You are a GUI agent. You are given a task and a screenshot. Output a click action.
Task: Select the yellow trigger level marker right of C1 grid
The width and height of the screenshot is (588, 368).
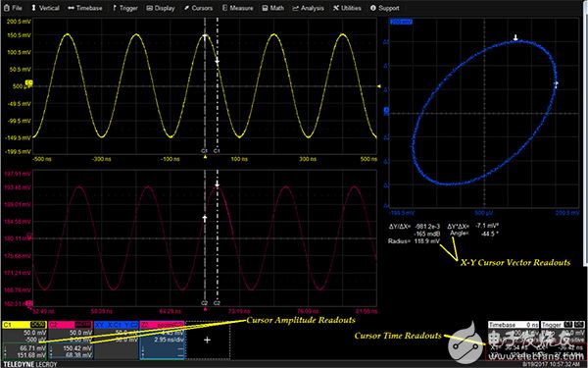coord(379,86)
